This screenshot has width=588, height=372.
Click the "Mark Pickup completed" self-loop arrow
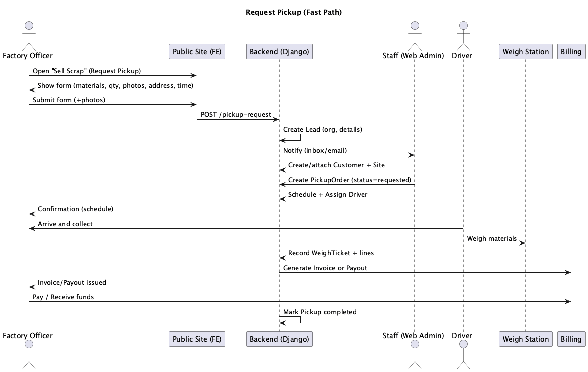pyautogui.click(x=300, y=320)
